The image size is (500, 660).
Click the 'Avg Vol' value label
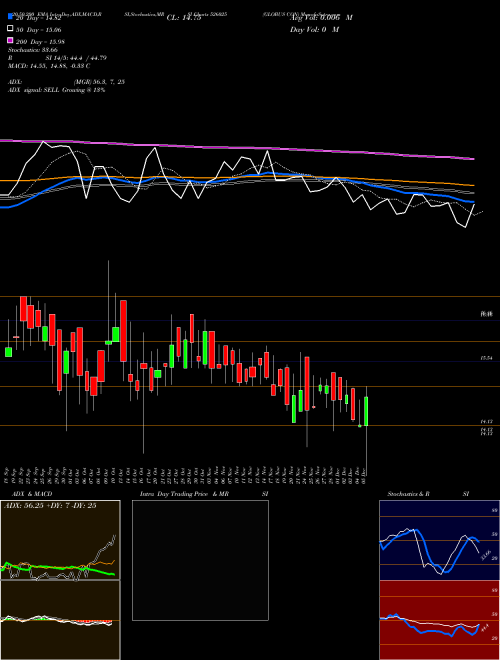pos(321,18)
